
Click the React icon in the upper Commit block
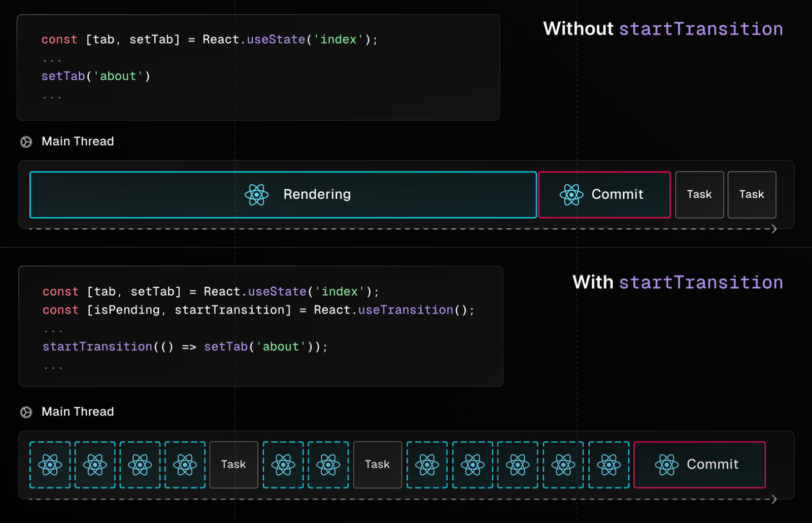(571, 195)
